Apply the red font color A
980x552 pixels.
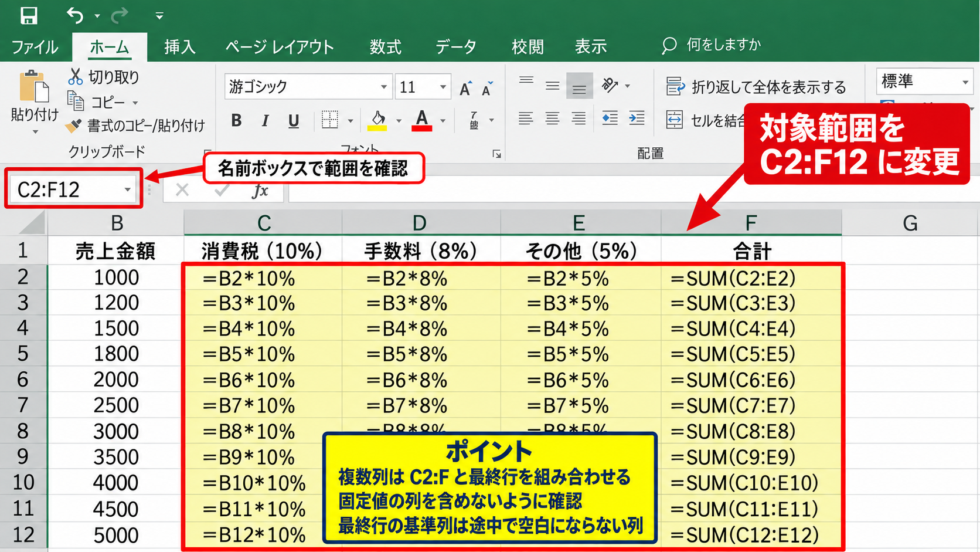(x=422, y=120)
